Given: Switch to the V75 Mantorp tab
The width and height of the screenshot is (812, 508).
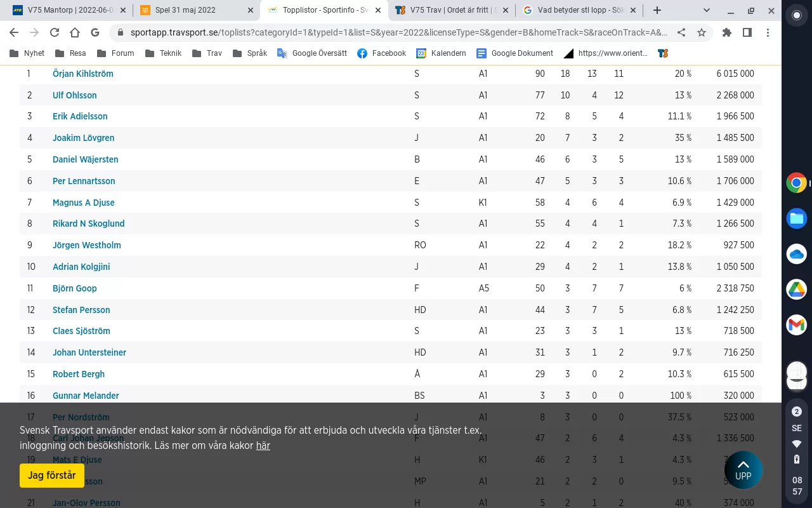Looking at the screenshot, I should click(x=67, y=10).
